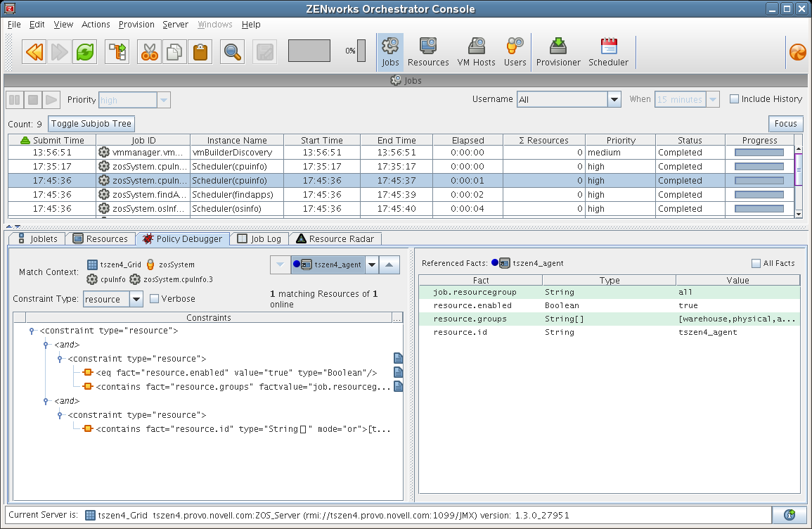Select the Policy Debugger tab
The image size is (812, 529).
pyautogui.click(x=182, y=239)
